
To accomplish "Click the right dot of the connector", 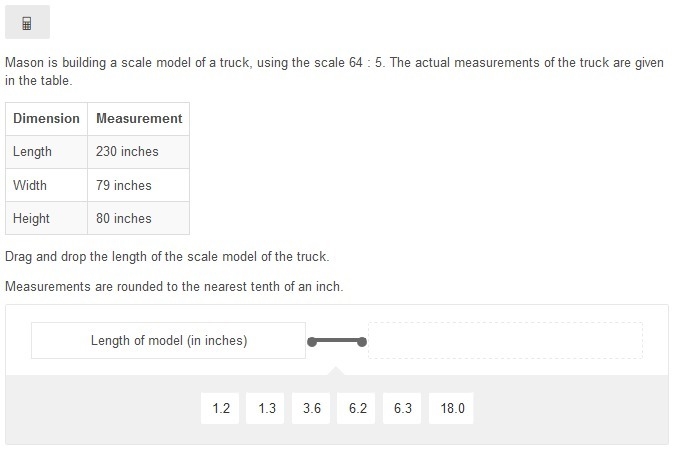I will [x=362, y=342].
